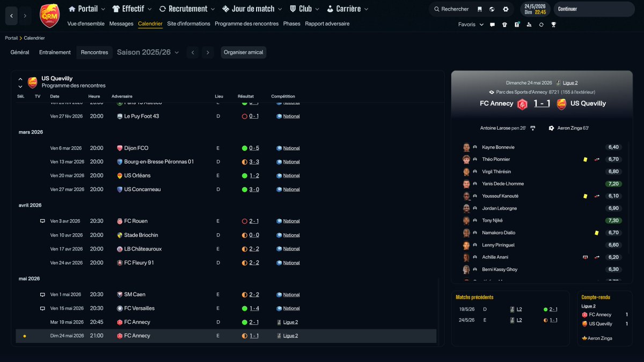This screenshot has width=644, height=362.
Task: Click the 7,30 rating for Tony Njiké
Action: coord(612,220)
